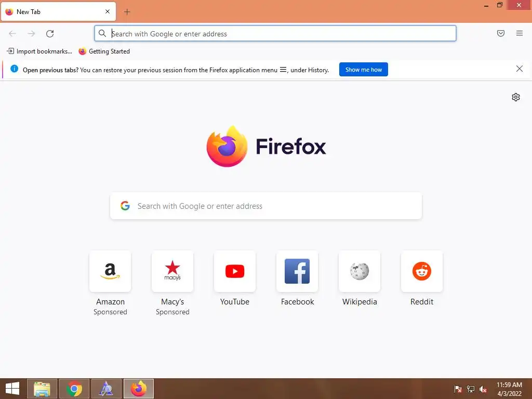This screenshot has height=399, width=532.
Task: Click the Firefox taskbar icon
Action: click(139, 389)
